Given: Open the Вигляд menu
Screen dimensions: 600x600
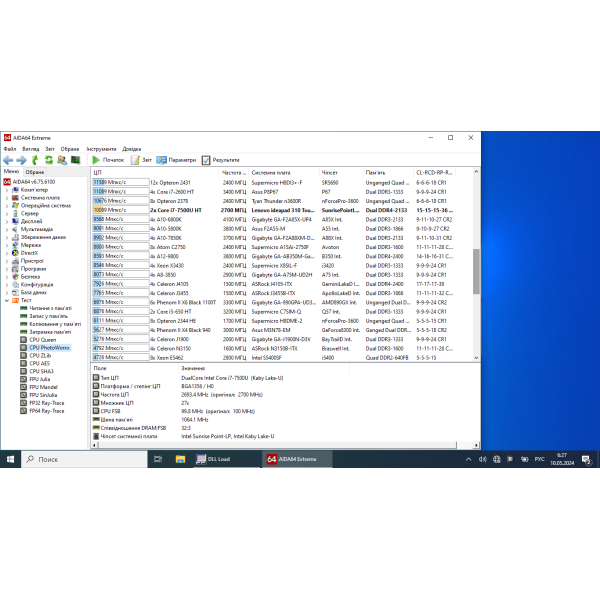Looking at the screenshot, I should (x=31, y=149).
